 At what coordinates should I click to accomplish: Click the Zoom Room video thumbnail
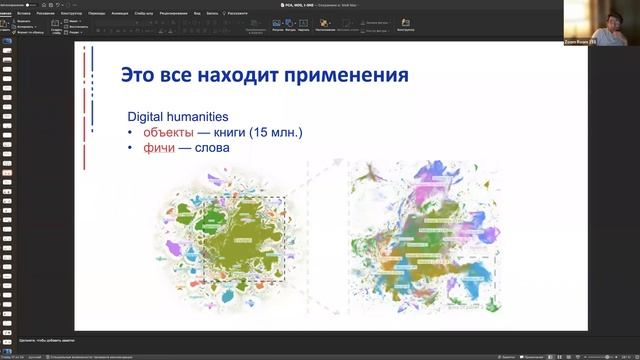click(602, 22)
